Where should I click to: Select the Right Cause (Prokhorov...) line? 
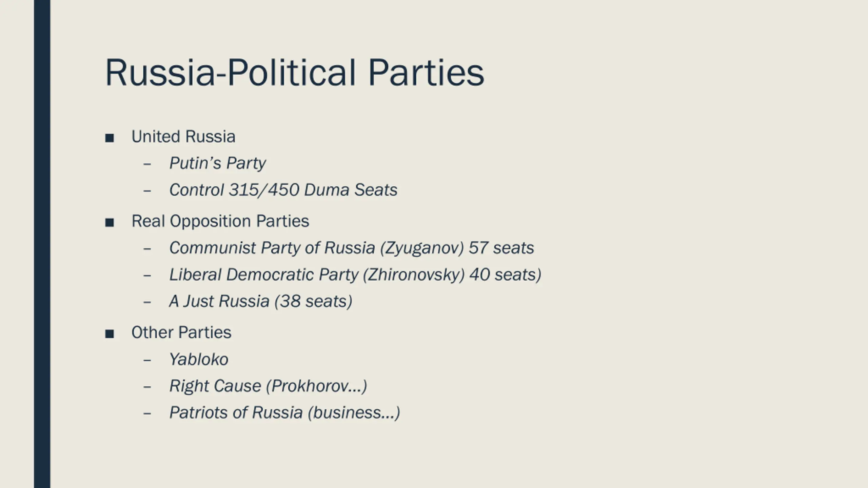(x=268, y=386)
